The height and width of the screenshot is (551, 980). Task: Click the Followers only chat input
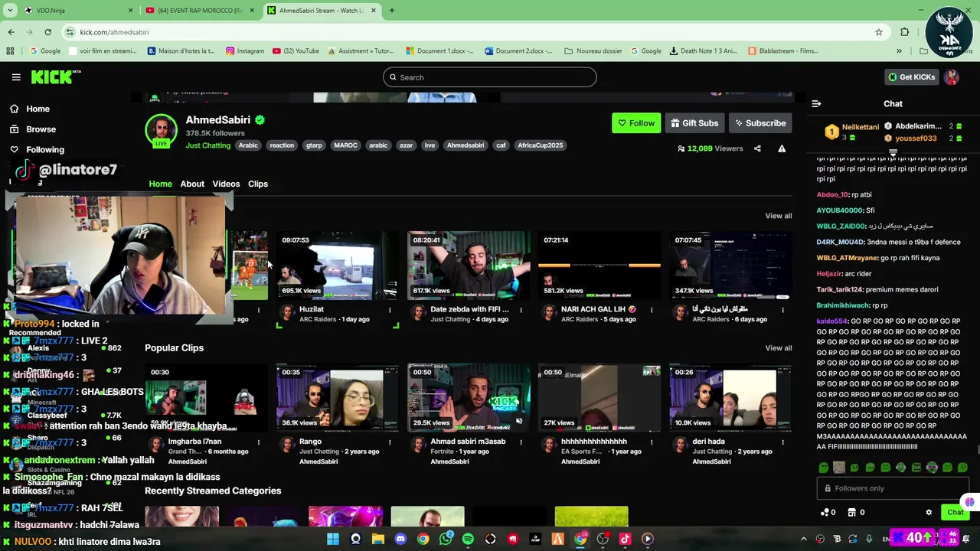893,488
